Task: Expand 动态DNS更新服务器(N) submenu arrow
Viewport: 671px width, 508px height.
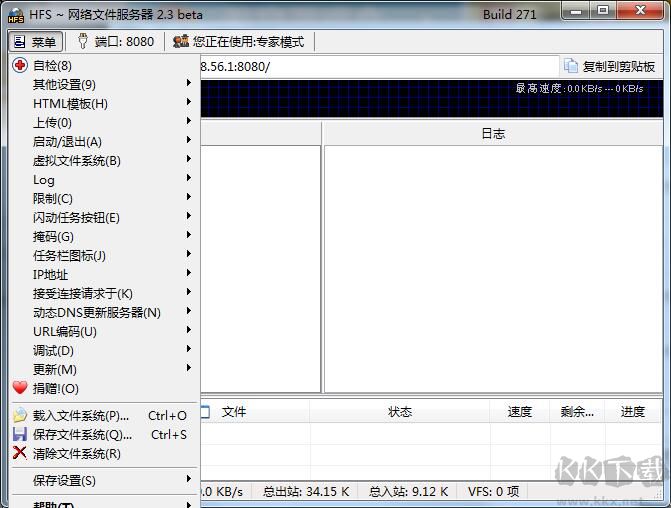Action: [189, 311]
